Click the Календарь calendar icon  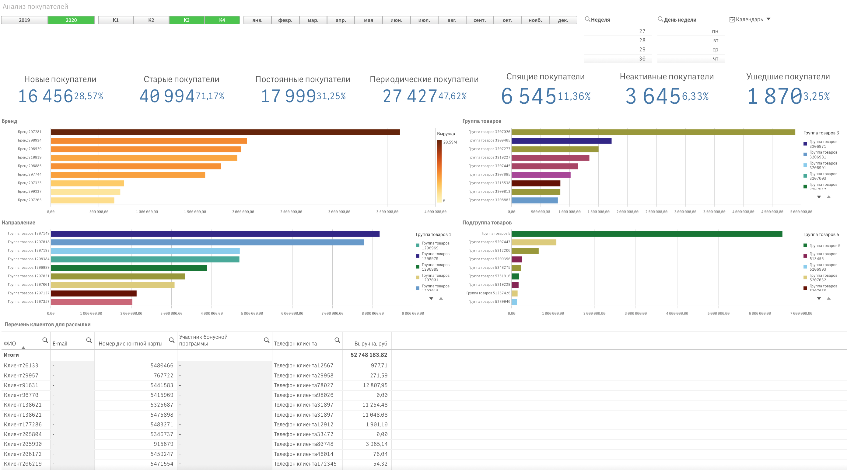tap(732, 19)
